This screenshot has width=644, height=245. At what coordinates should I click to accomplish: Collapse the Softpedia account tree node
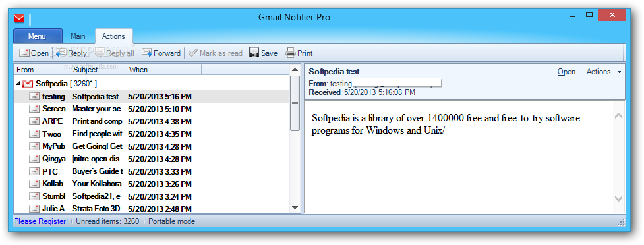tap(18, 84)
